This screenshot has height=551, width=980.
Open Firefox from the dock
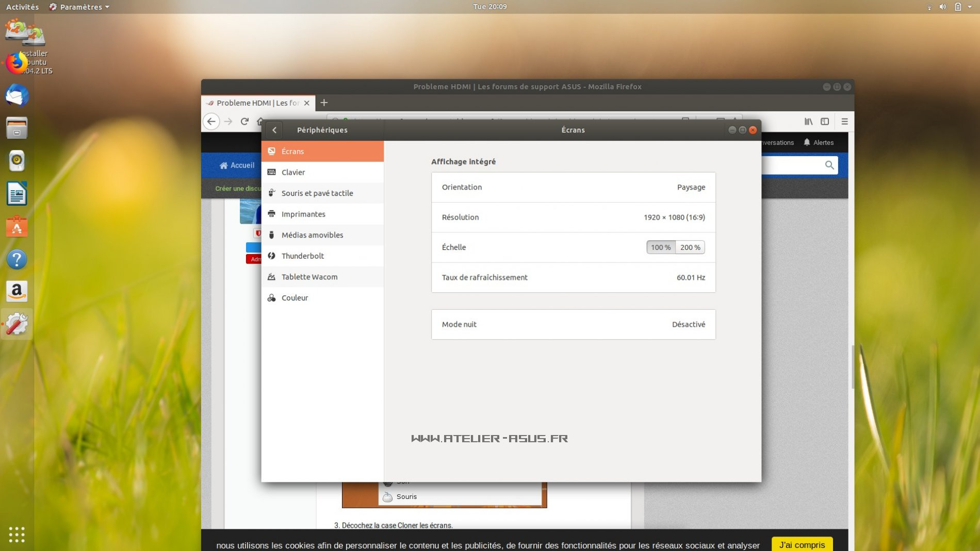pos(17,63)
